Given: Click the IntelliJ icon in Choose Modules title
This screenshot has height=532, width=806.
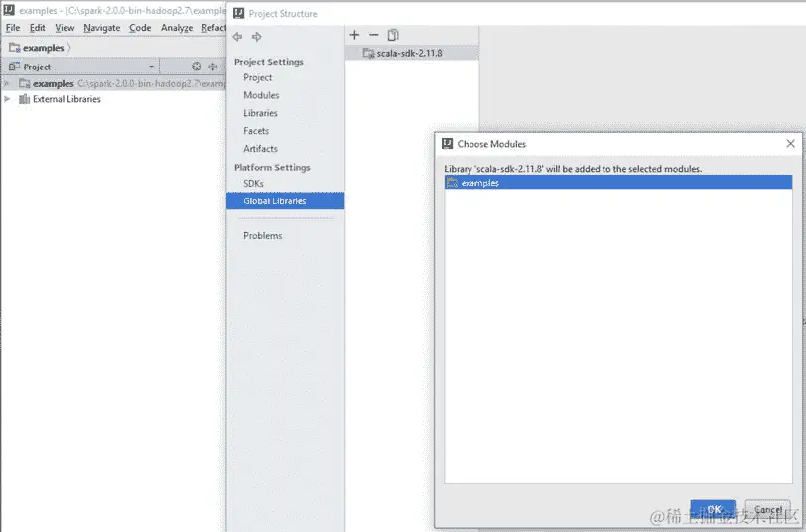Looking at the screenshot, I should pyautogui.click(x=448, y=144).
